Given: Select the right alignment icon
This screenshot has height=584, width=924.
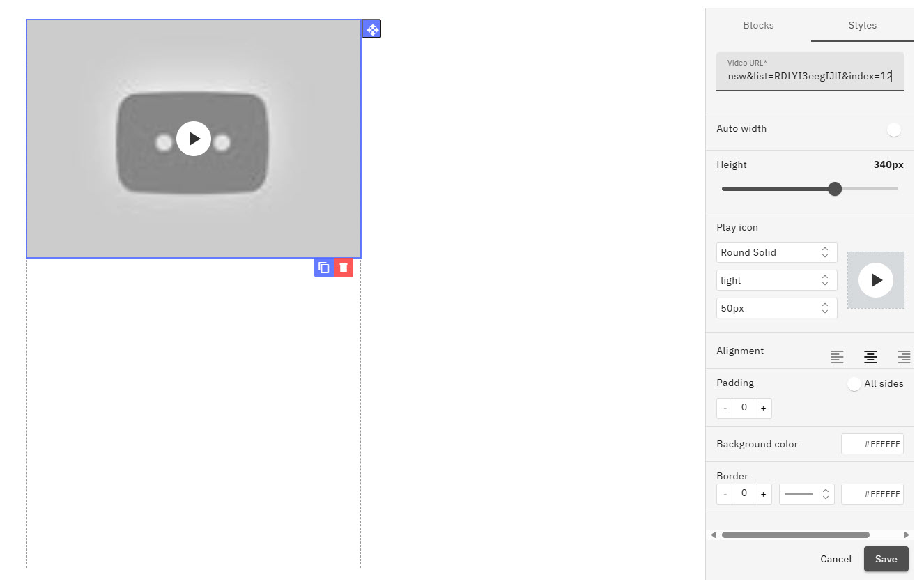Looking at the screenshot, I should click(904, 356).
